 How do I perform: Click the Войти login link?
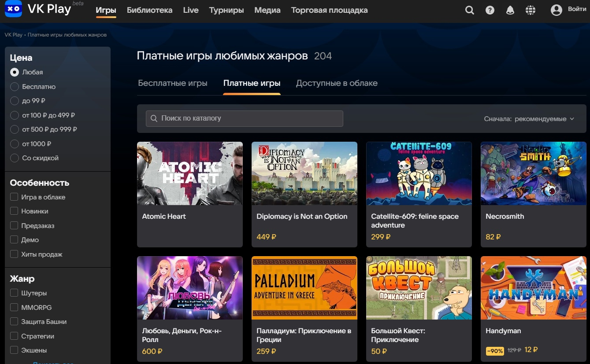pos(577,9)
